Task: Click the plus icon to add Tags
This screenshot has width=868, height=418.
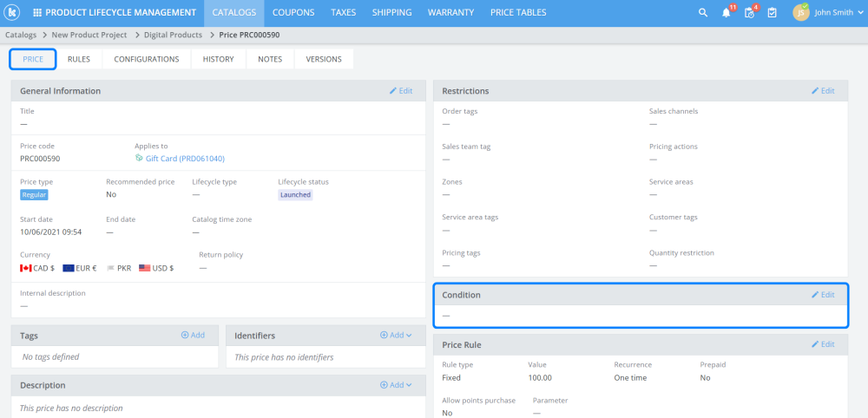Action: coord(185,335)
